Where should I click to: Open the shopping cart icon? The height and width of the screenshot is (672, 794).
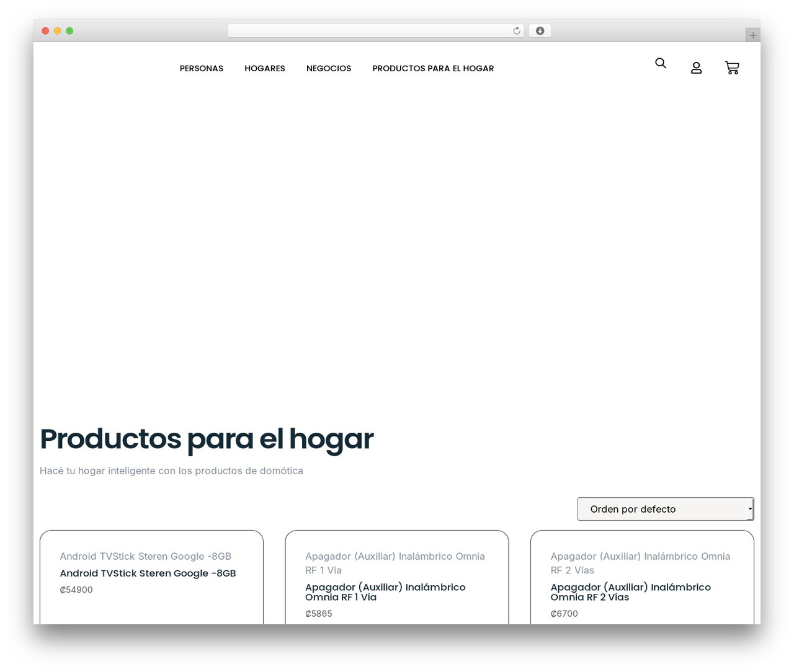click(x=732, y=68)
